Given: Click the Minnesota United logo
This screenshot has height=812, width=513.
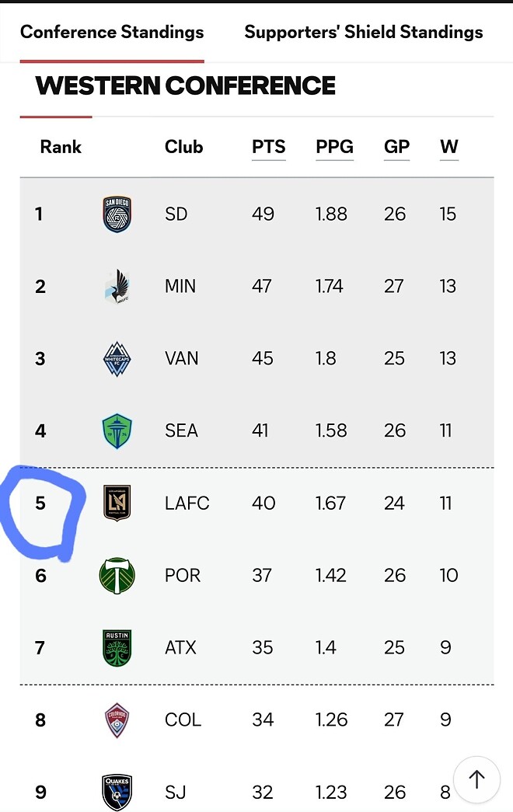Looking at the screenshot, I should click(x=117, y=287).
